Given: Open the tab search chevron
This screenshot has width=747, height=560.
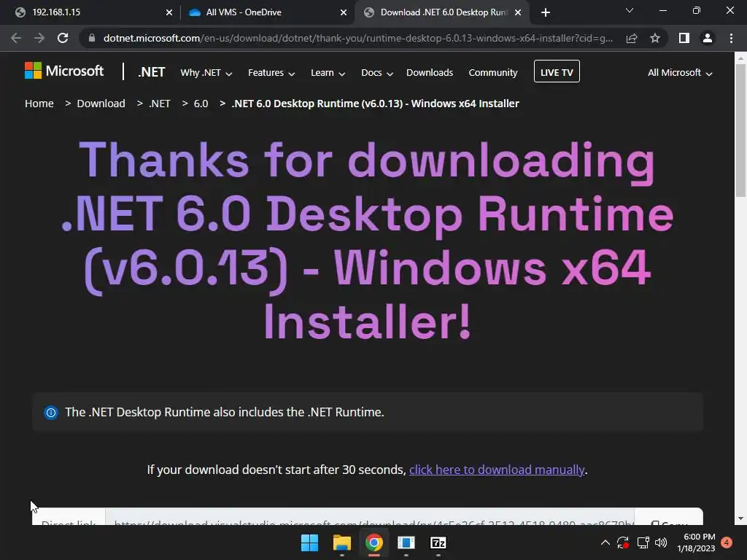Looking at the screenshot, I should (x=630, y=10).
